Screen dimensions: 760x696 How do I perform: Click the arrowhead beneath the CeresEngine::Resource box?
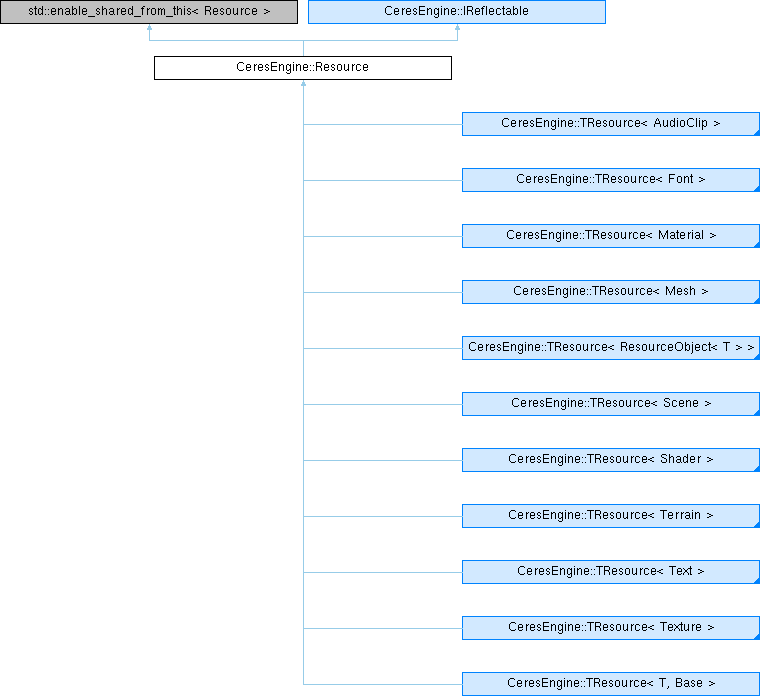pos(303,85)
